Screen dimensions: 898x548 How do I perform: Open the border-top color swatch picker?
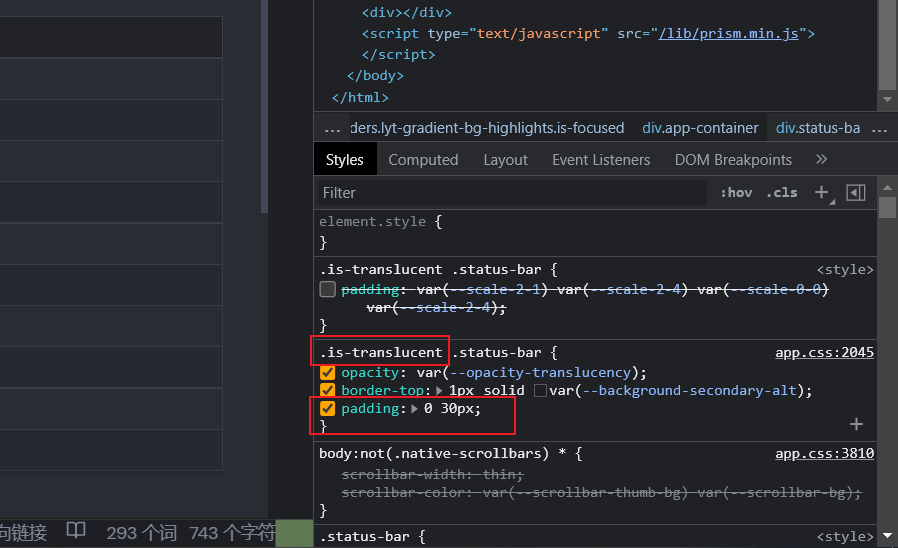[x=540, y=391]
